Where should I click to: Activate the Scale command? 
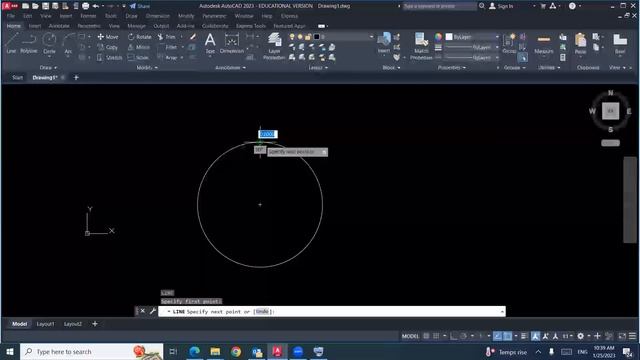pos(138,58)
